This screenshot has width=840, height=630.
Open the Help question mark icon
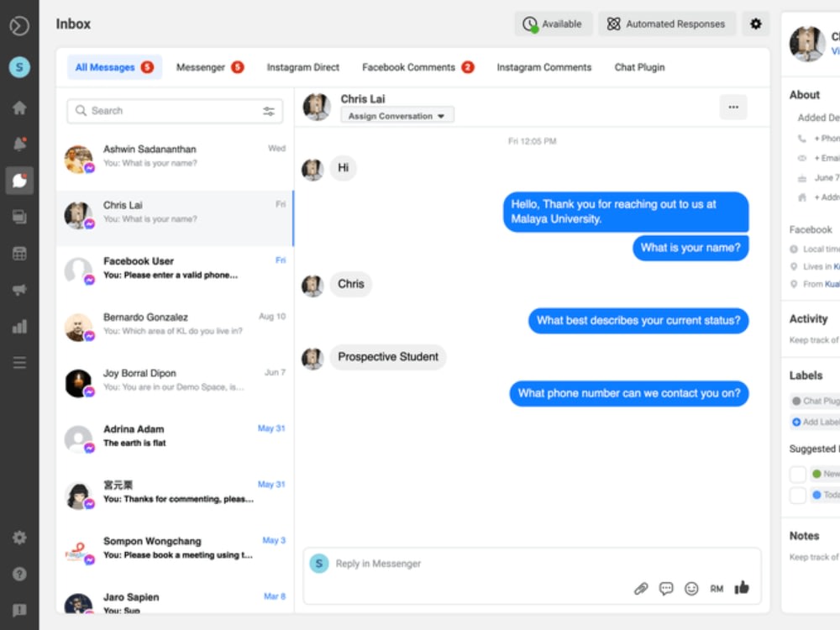(19, 574)
